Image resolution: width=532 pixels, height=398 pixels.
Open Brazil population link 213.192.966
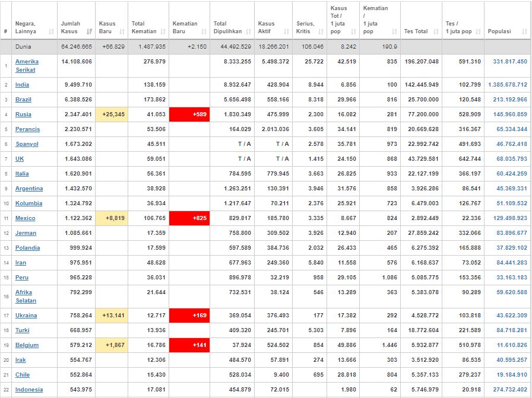(510, 100)
